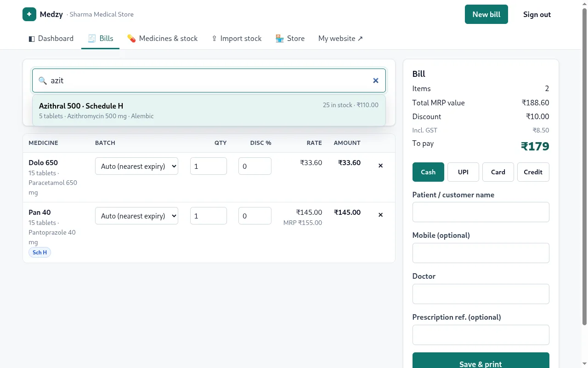
Task: Clear the medicine search with the X icon
Action: (376, 80)
